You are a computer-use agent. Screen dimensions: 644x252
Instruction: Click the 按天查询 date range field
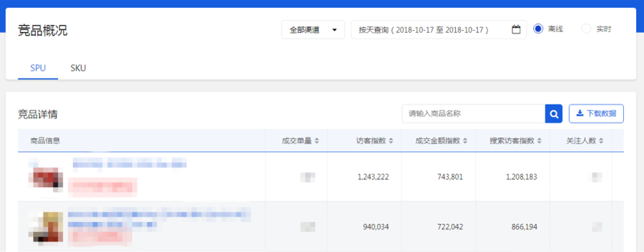439,30
